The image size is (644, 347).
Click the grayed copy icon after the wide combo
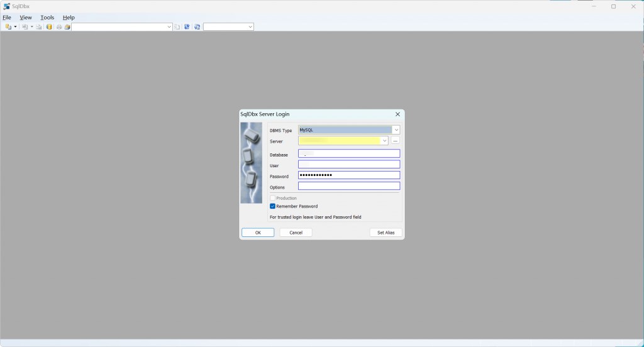177,26
